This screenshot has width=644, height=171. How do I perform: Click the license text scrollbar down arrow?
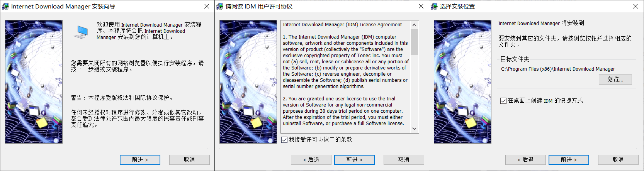[415, 129]
